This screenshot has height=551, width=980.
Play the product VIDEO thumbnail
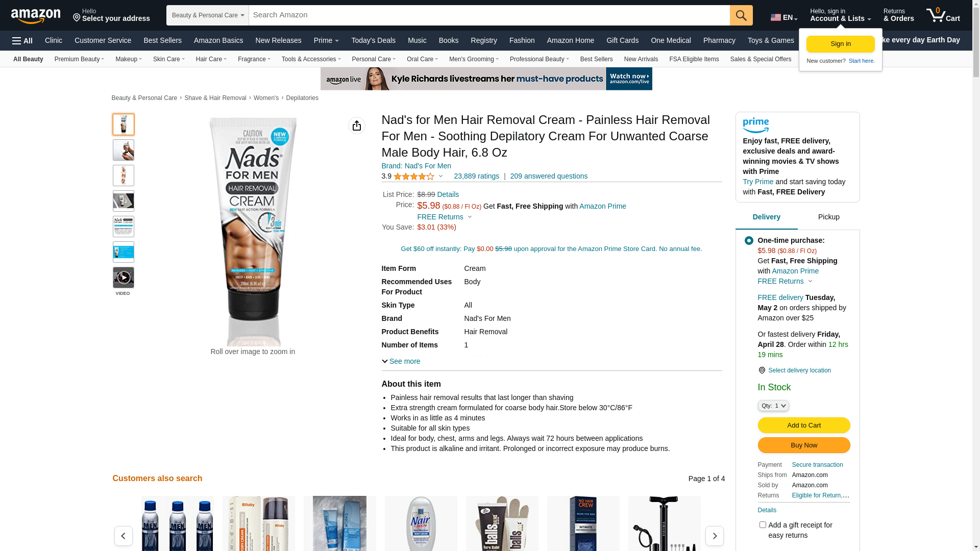(124, 278)
